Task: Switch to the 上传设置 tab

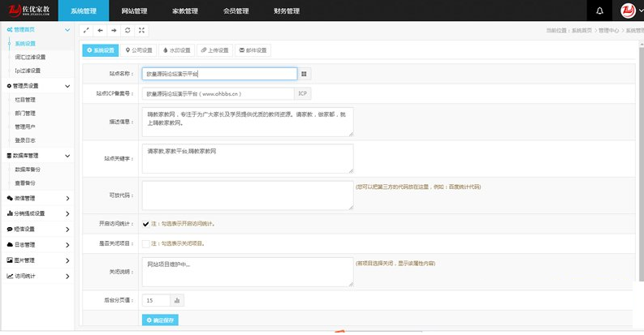Action: pyautogui.click(x=215, y=50)
